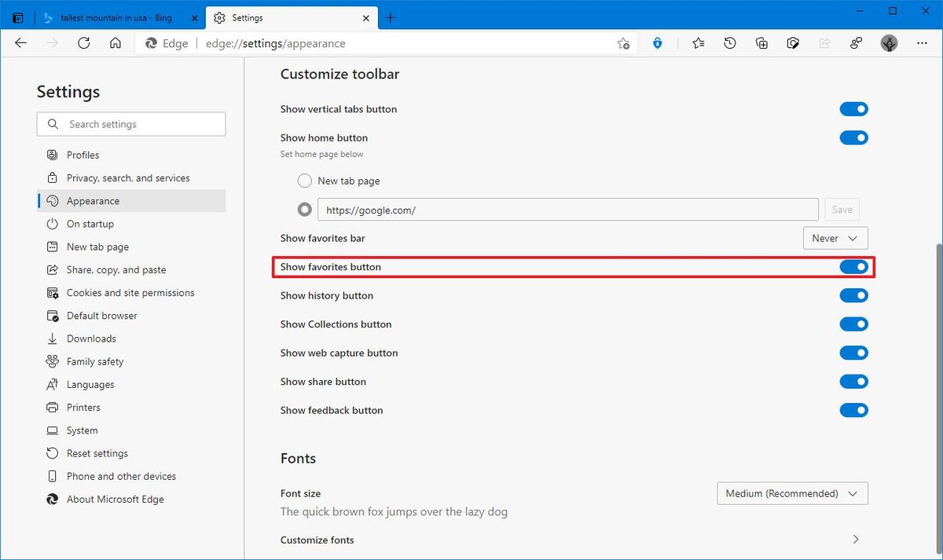Select the Downloads settings category
Image resolution: width=943 pixels, height=560 pixels.
92,338
